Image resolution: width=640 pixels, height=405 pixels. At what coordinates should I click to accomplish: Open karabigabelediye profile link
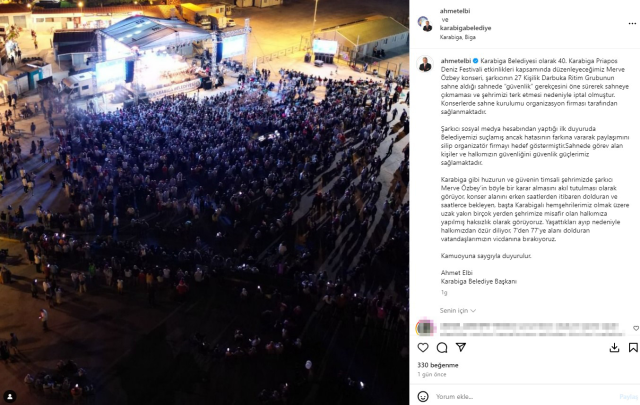click(x=465, y=28)
